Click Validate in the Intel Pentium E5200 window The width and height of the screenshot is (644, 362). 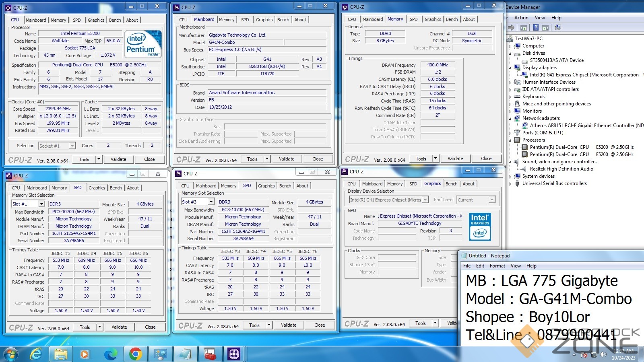pos(118,159)
